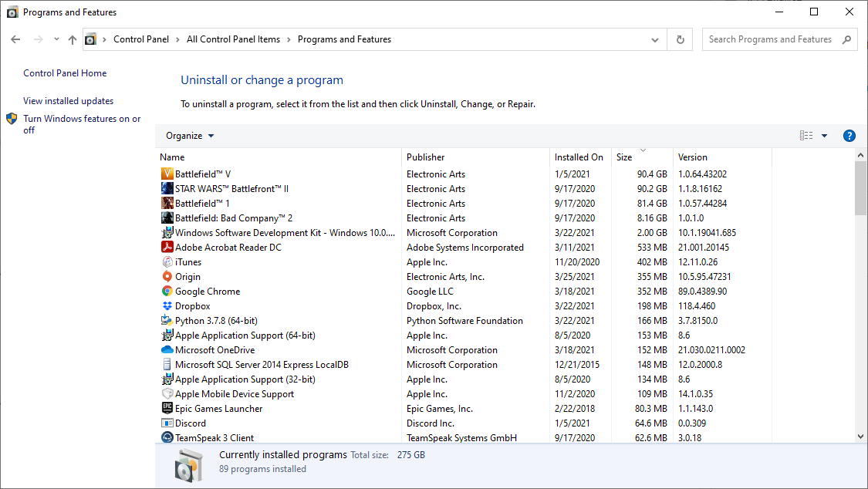Click the scroll-down arrow of program list

[x=860, y=437]
